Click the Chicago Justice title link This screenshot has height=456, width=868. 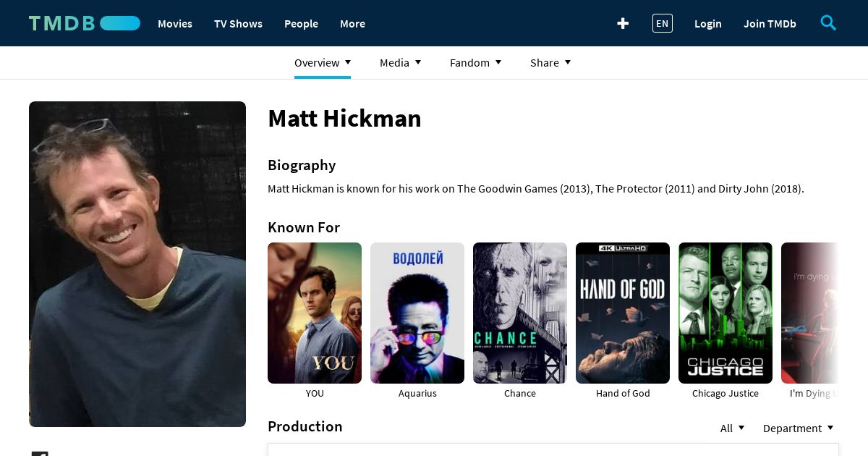(x=726, y=393)
